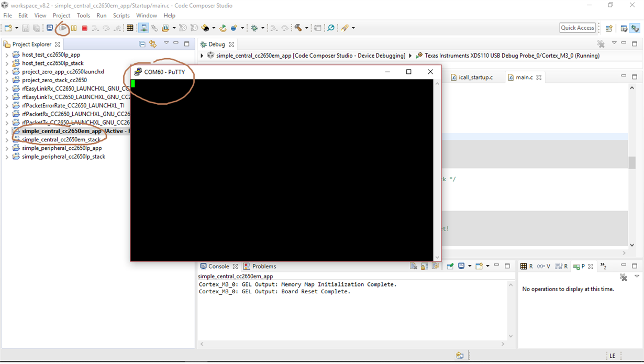
Task: Open the Open Console dropdown arrow
Action: point(487,266)
